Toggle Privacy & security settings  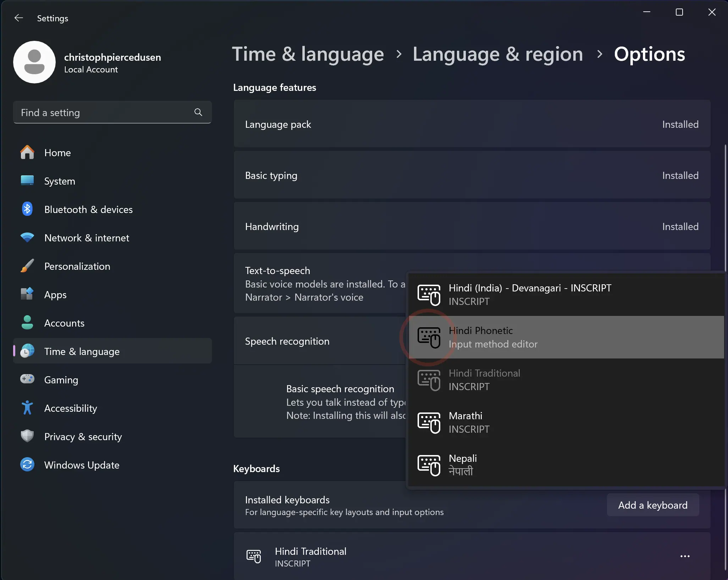(83, 436)
